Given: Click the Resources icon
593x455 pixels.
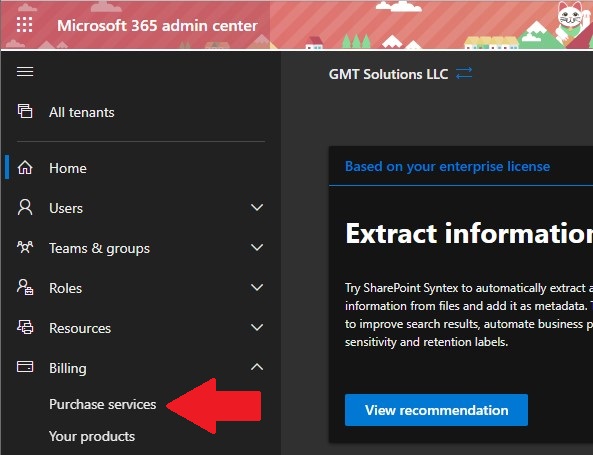Looking at the screenshot, I should pyautogui.click(x=25, y=327).
